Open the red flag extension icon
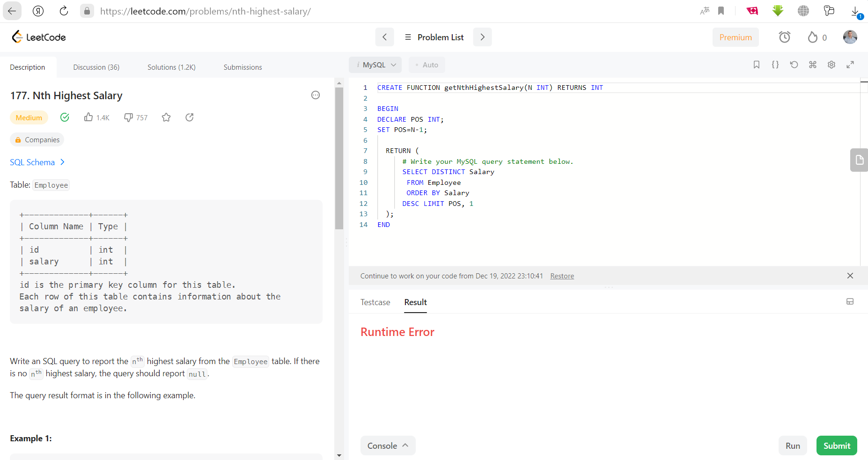Image resolution: width=868 pixels, height=460 pixels. tap(752, 11)
